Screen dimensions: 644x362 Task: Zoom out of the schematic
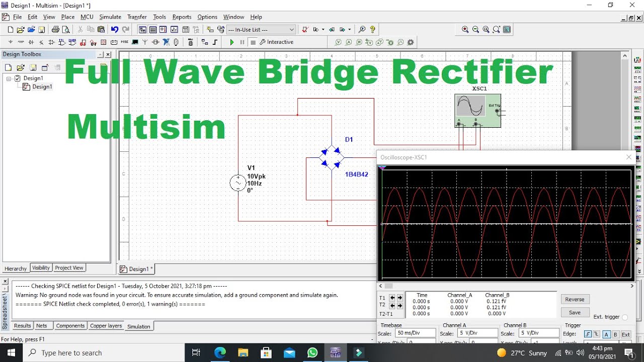click(475, 30)
